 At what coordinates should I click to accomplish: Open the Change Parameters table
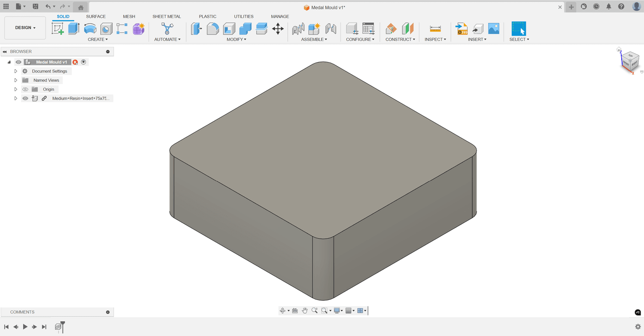[x=368, y=29]
